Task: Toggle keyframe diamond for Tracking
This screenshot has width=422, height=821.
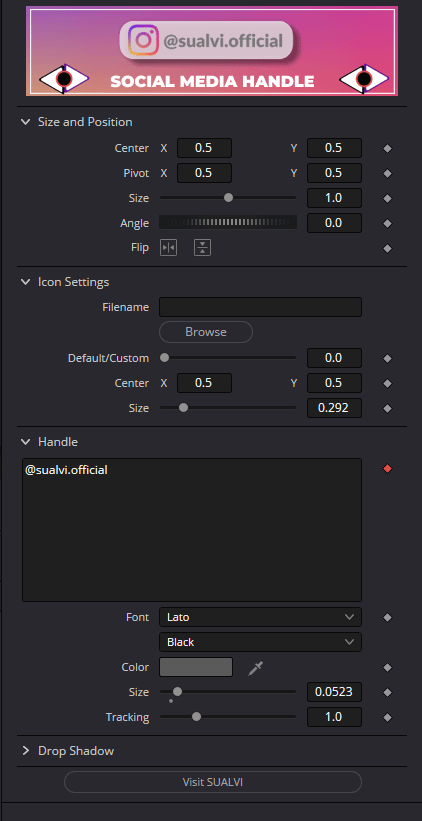Action: coord(387,717)
